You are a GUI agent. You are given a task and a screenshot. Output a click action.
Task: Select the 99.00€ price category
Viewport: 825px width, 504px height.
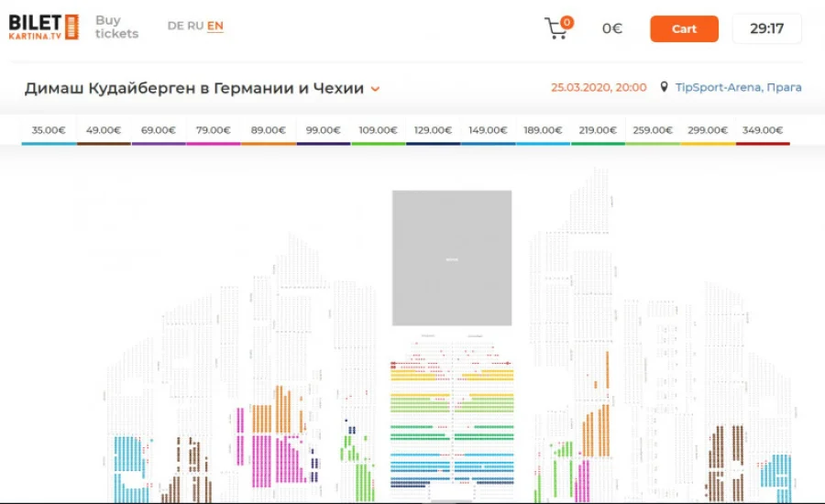click(x=323, y=131)
